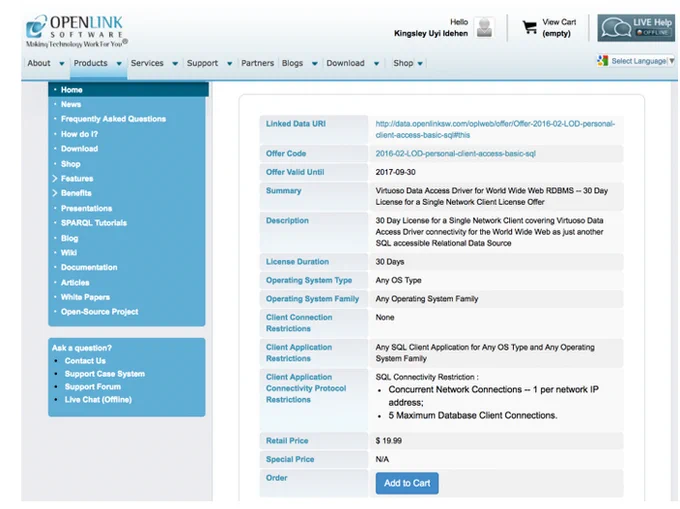Expand the Blogs menu arrow
Screen dimensions: 680x509
pyautogui.click(x=315, y=64)
